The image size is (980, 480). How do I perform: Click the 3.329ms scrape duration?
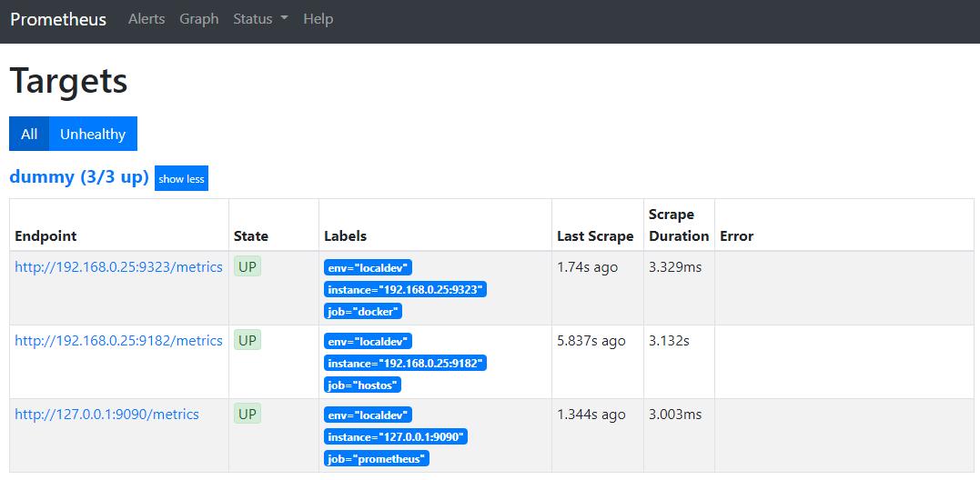pos(675,267)
